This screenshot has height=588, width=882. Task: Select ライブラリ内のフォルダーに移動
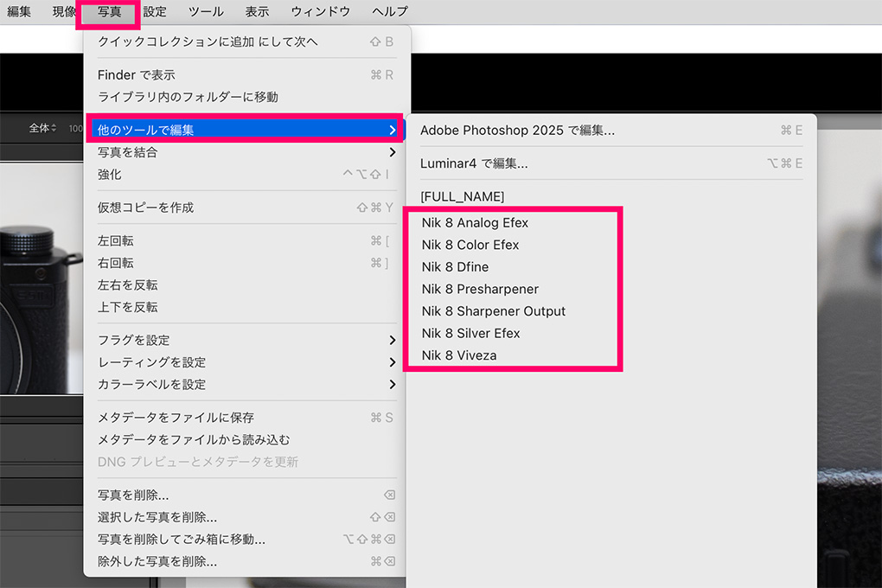click(247, 97)
